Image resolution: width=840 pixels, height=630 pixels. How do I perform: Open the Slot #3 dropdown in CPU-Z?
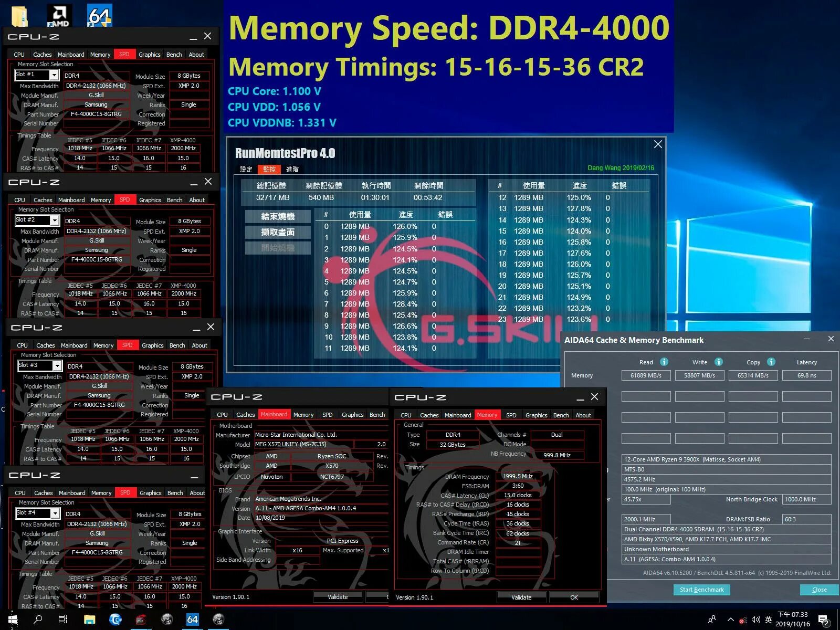click(x=57, y=366)
